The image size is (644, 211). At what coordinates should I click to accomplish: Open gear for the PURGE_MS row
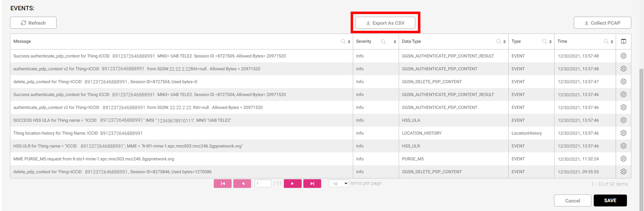tap(624, 159)
